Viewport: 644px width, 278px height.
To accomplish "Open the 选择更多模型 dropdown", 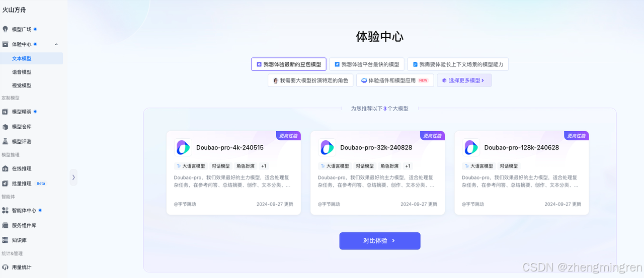I will (464, 80).
